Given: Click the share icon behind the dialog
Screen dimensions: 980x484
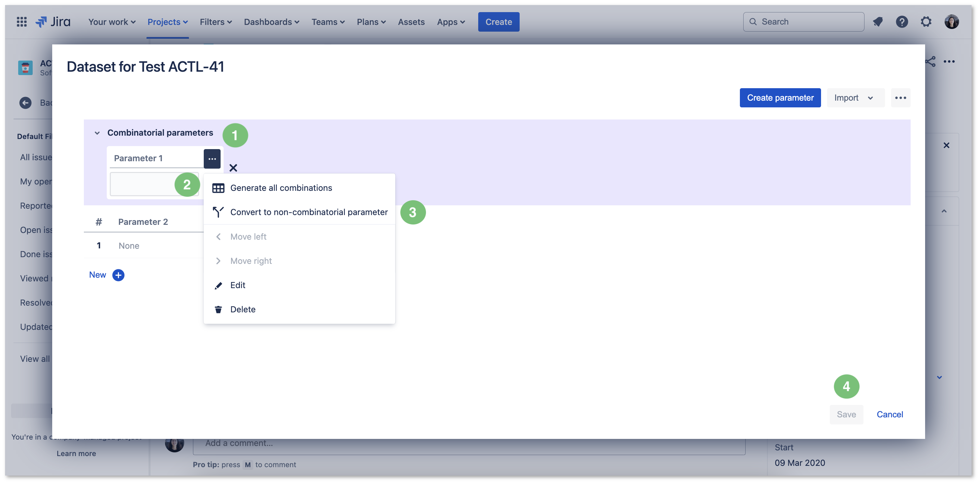Looking at the screenshot, I should [930, 62].
